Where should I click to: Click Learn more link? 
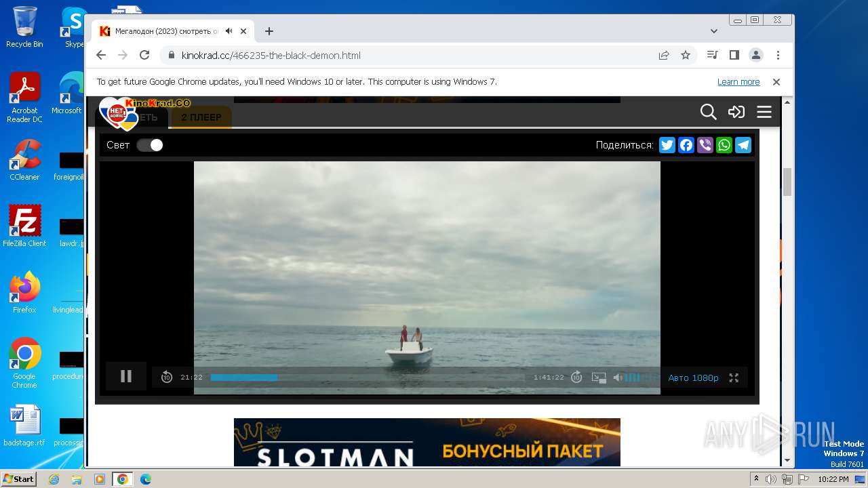click(738, 82)
